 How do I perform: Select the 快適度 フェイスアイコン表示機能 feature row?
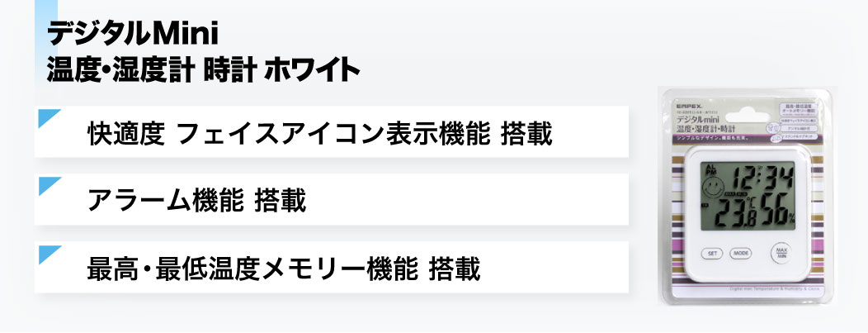332,132
